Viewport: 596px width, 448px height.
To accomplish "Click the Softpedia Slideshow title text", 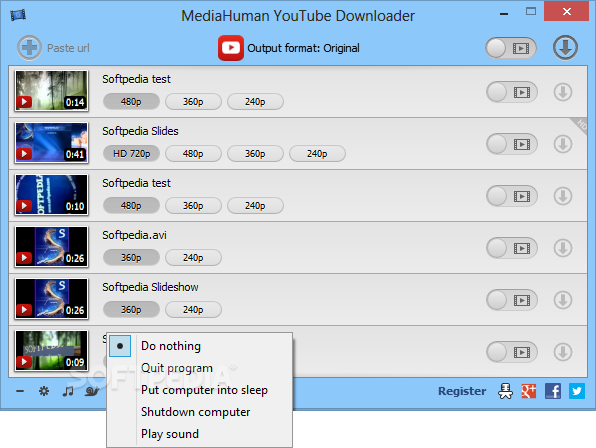I will click(x=150, y=287).
